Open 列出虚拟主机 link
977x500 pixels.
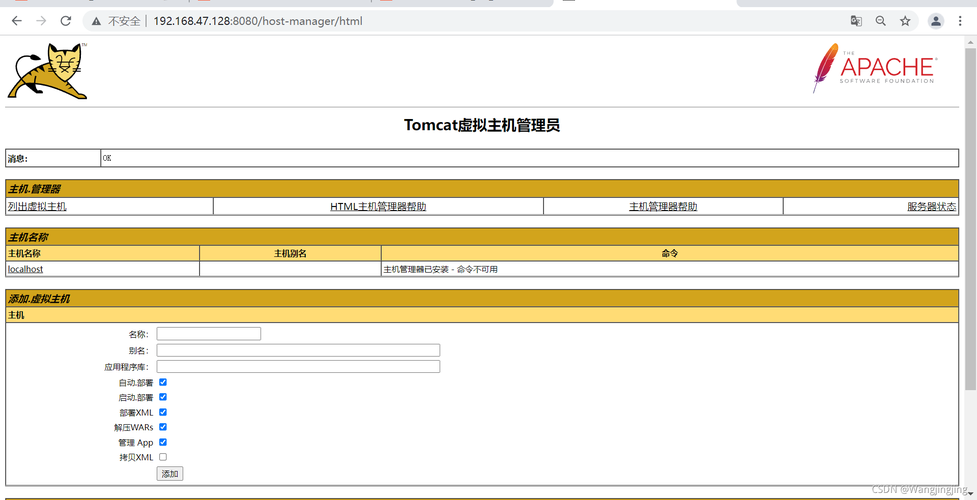pos(37,206)
